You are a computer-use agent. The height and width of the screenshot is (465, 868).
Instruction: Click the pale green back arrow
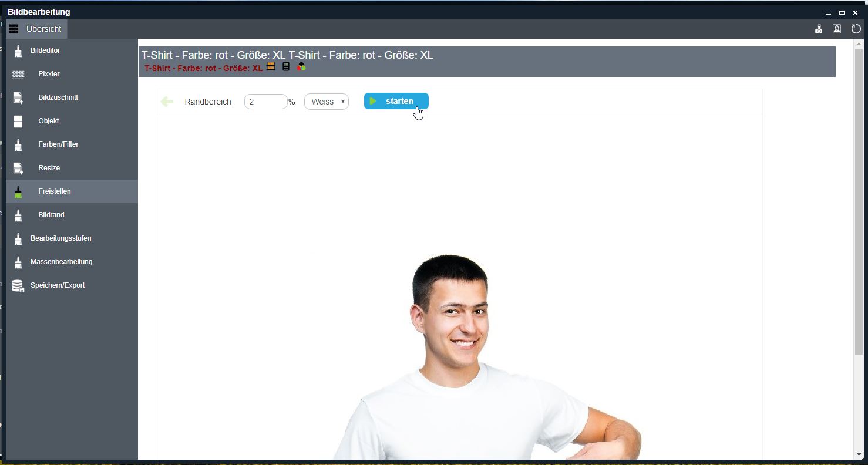click(167, 102)
